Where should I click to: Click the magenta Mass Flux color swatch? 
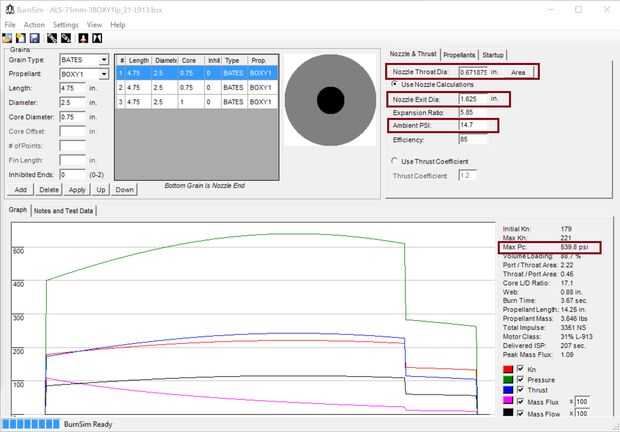click(x=508, y=401)
